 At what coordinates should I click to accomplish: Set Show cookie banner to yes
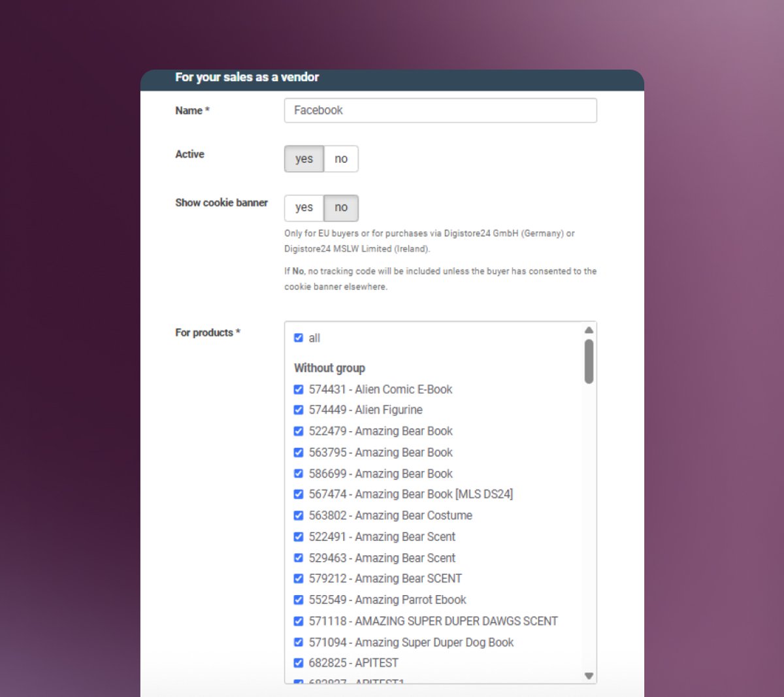tap(304, 207)
